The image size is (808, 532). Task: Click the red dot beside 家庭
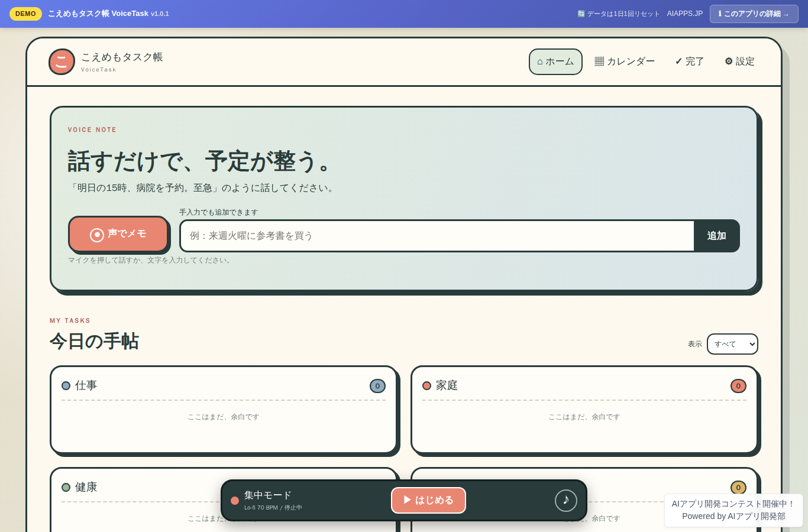(426, 385)
